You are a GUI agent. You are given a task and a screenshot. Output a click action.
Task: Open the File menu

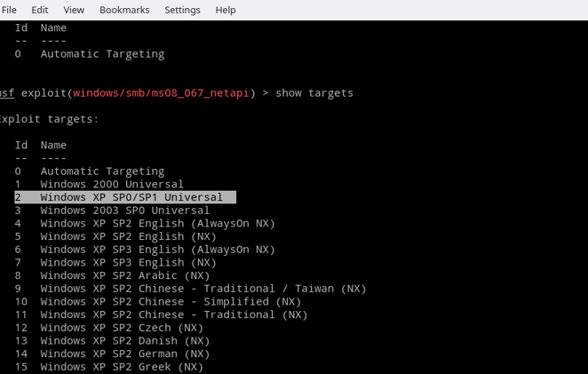click(x=9, y=10)
